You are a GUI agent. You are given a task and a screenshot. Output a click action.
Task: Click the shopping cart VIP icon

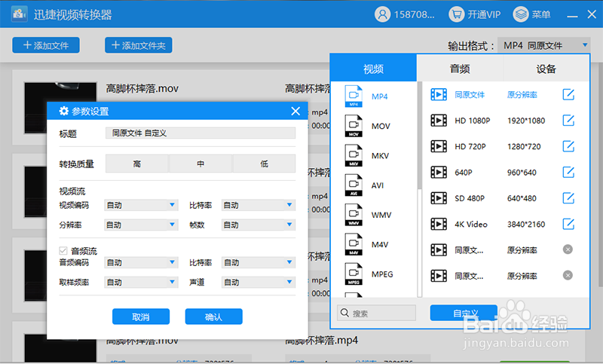coord(457,14)
